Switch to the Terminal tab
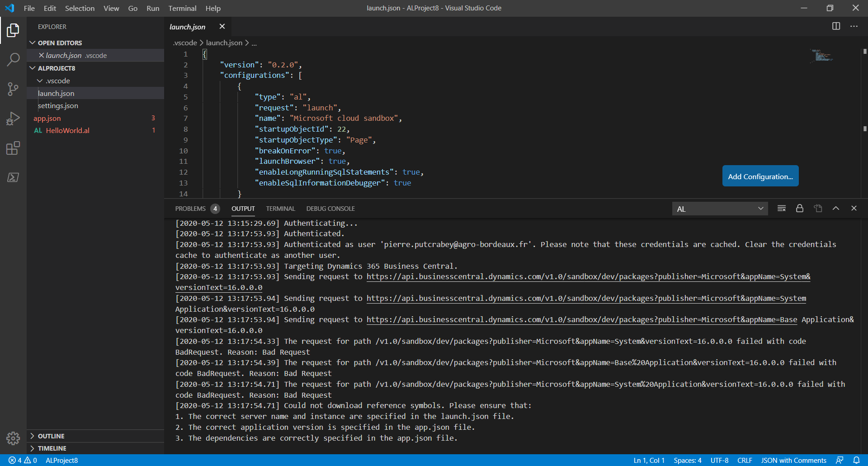The width and height of the screenshot is (868, 466). tap(280, 209)
